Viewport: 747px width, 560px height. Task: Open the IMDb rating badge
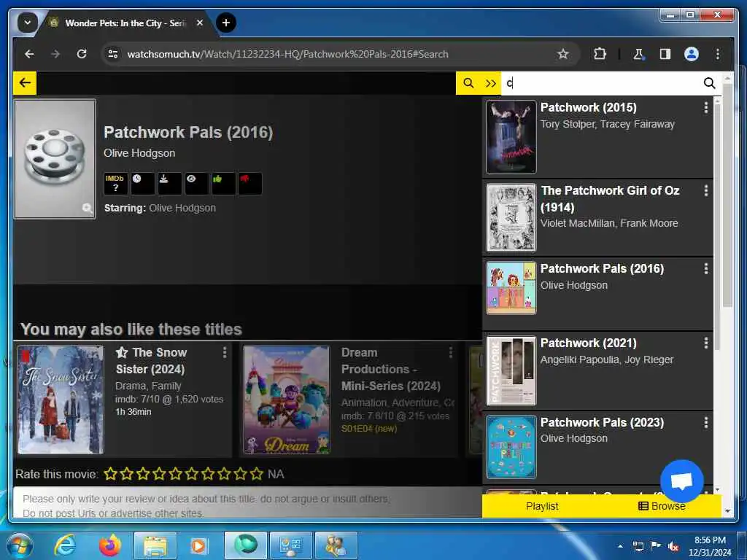point(115,183)
